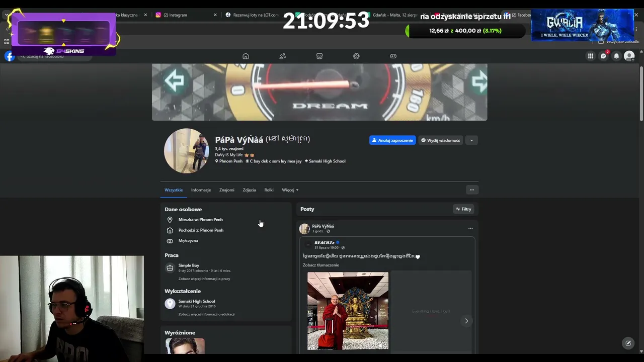Open the browser apps grid shortcut
The height and width of the screenshot is (362, 644).
tap(7, 42)
